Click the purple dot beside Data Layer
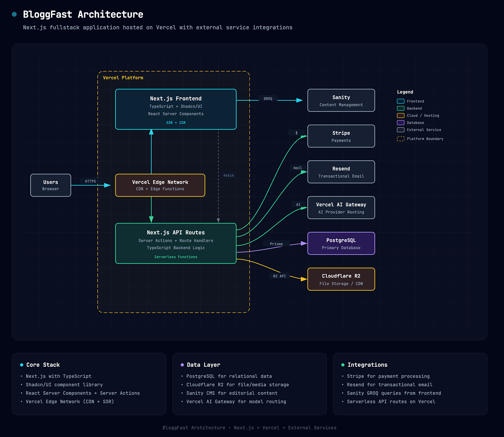The height and width of the screenshot is (437, 504). point(182,365)
